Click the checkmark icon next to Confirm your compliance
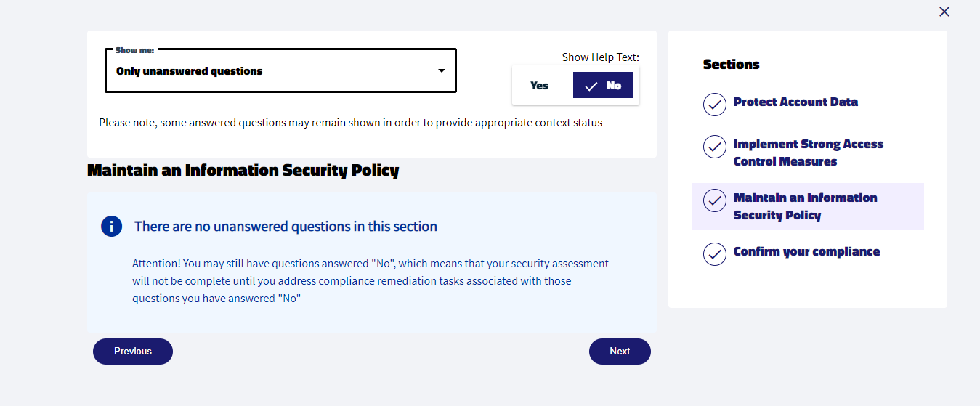The width and height of the screenshot is (980, 406). tap(715, 254)
